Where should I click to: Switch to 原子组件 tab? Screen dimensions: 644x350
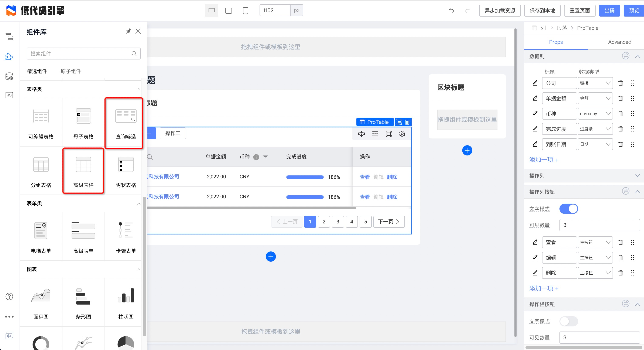(71, 71)
